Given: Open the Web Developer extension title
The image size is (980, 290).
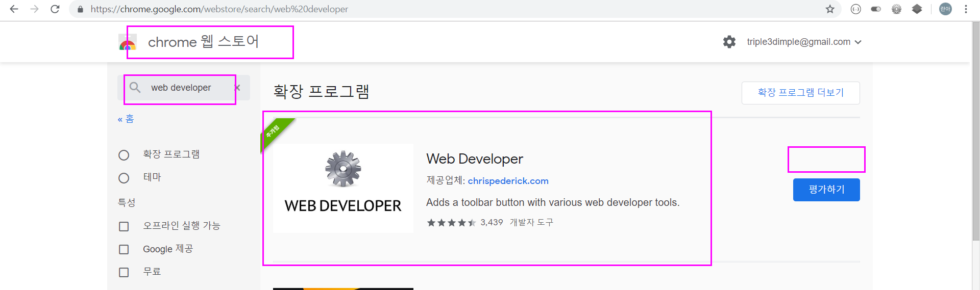Looking at the screenshot, I should click(475, 159).
